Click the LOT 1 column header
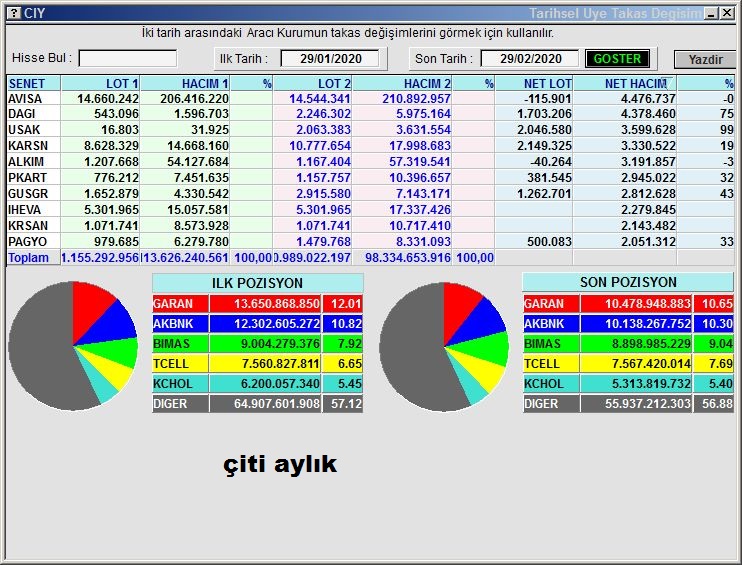The image size is (742, 565). (x=101, y=84)
